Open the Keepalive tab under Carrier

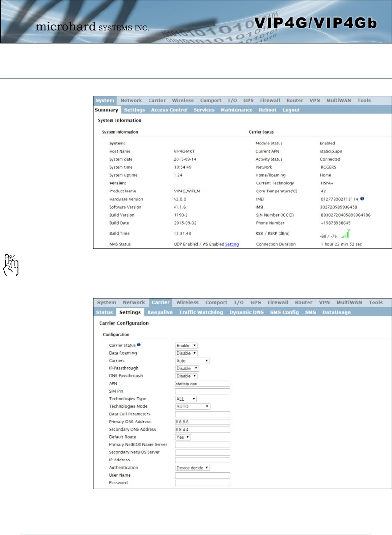click(160, 312)
